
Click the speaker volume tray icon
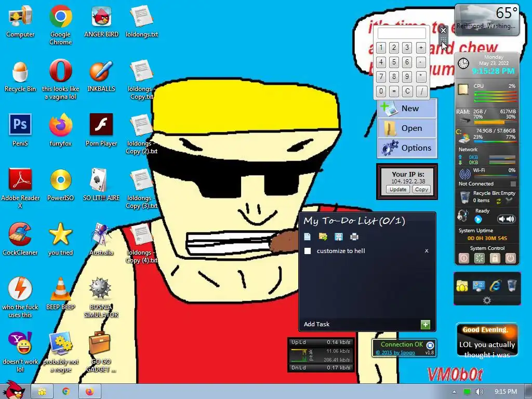click(480, 392)
